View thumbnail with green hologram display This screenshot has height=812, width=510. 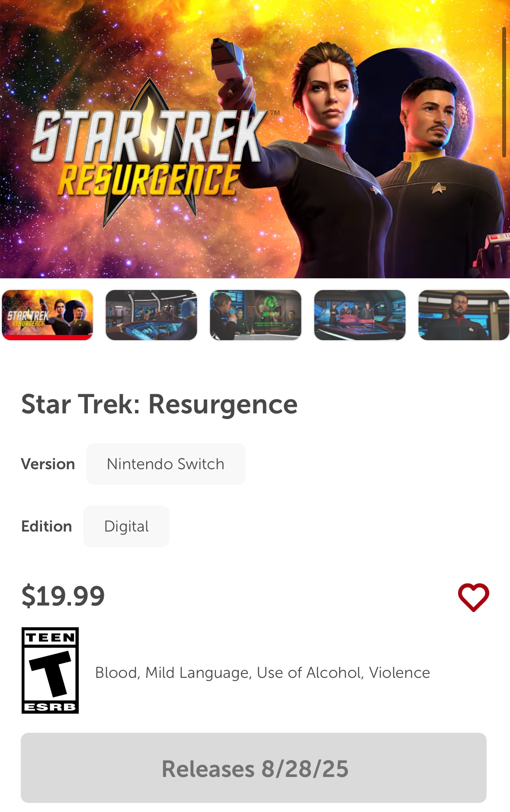click(256, 315)
